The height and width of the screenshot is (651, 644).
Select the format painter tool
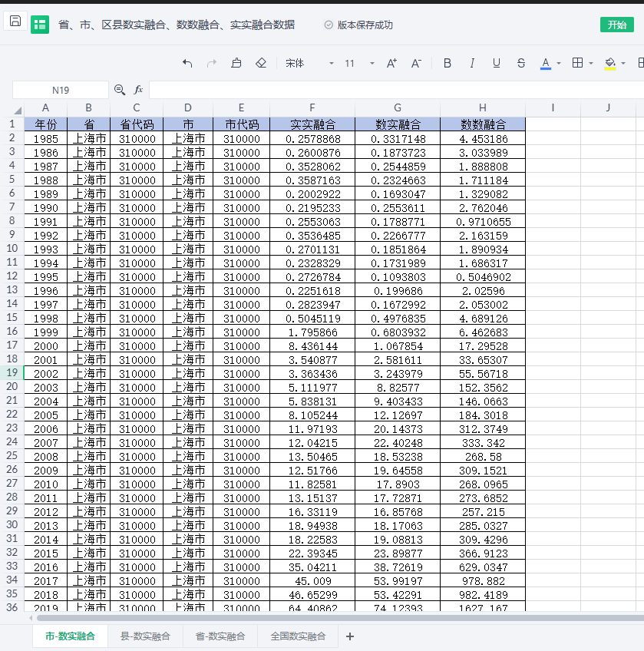pos(236,63)
